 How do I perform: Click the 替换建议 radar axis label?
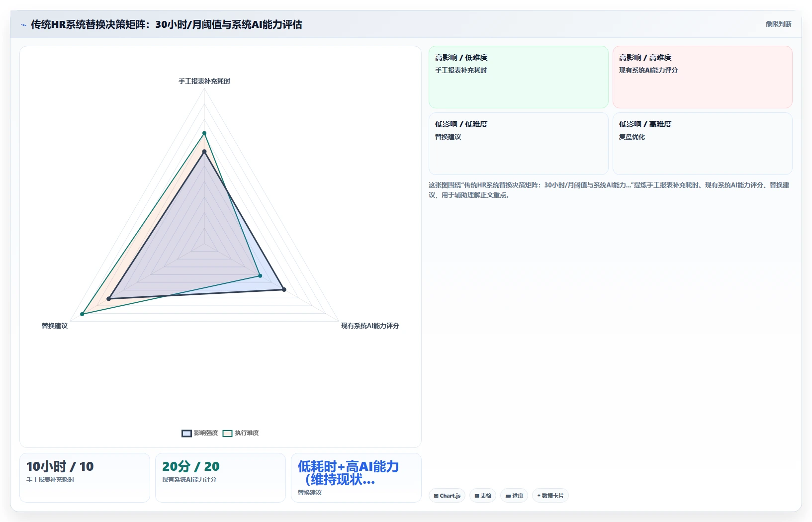55,326
